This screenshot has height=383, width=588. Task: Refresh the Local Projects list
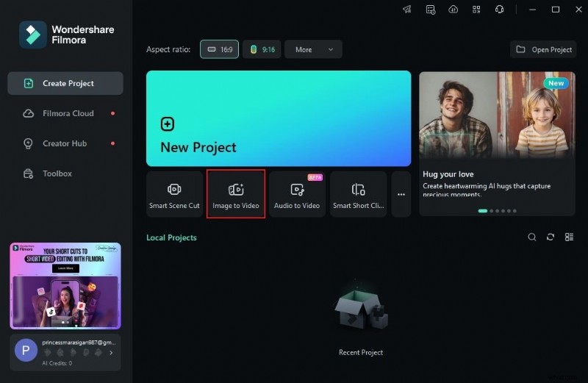click(551, 237)
